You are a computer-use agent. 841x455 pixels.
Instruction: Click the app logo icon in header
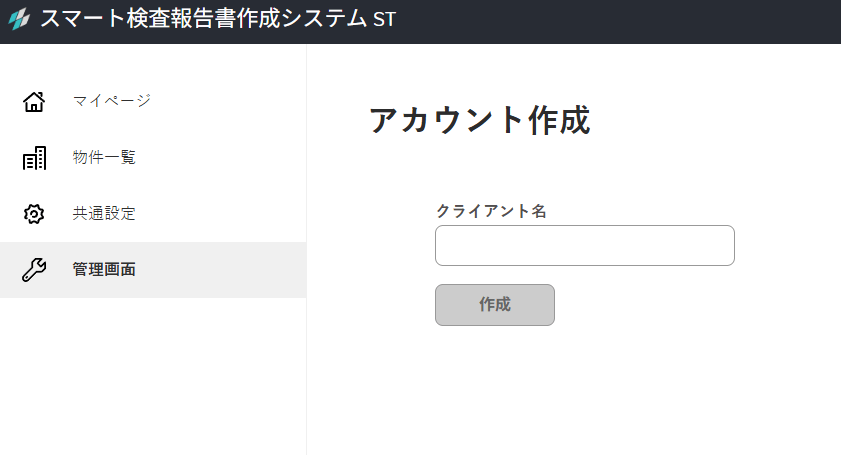tap(18, 21)
